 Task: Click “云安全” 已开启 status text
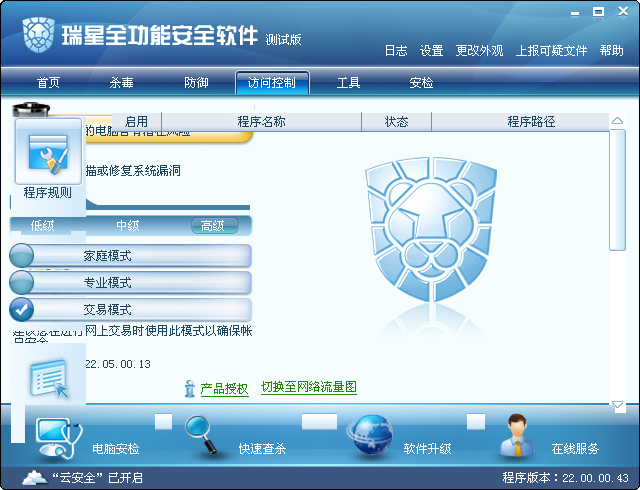[98, 478]
